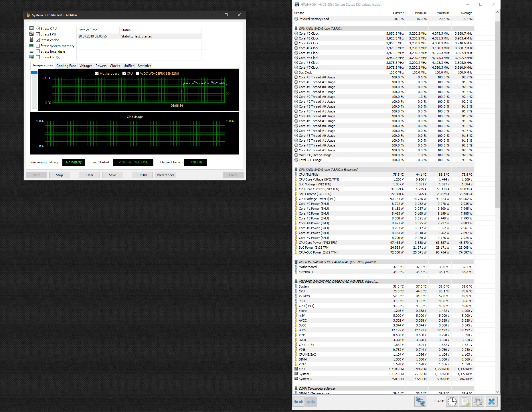The height and width of the screenshot is (412, 532).
Task: Click the Clear button in AIDA64
Action: pyautogui.click(x=90, y=175)
